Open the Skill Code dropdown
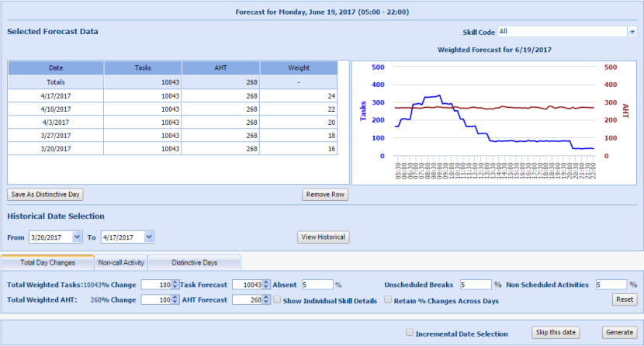Image resolution: width=644 pixels, height=346 pixels. tap(631, 32)
